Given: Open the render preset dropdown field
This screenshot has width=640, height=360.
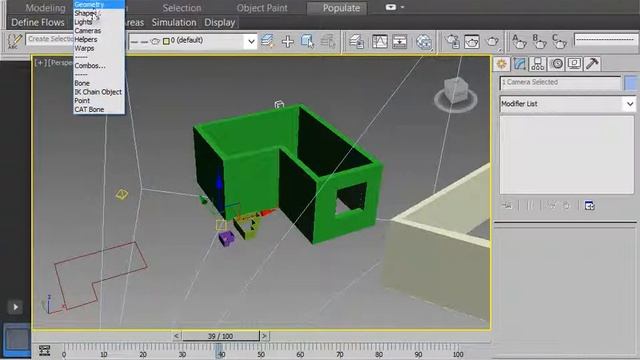Looking at the screenshot, I should pyautogui.click(x=606, y=40).
